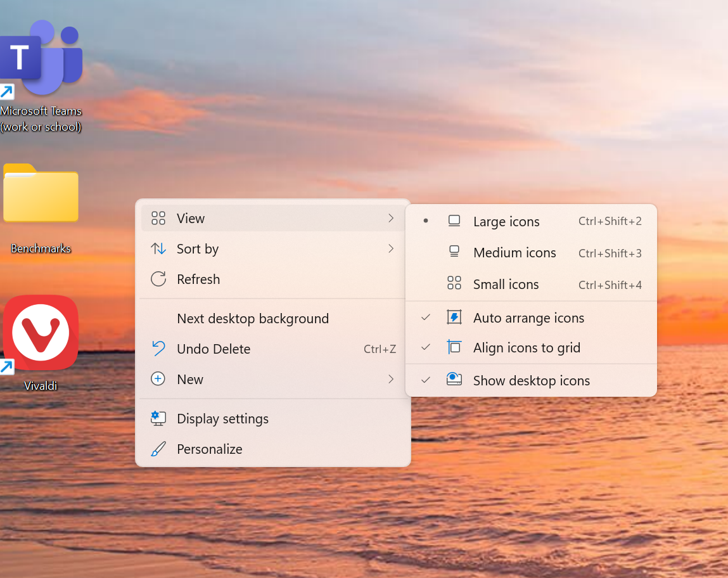Viewport: 728px width, 578px height.
Task: Select the Benchmarks folder icon
Action: click(41, 193)
